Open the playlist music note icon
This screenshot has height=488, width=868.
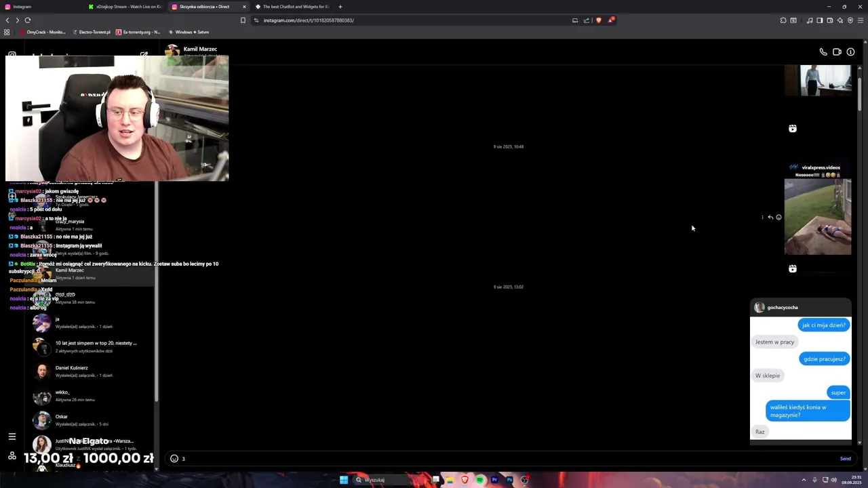tap(810, 20)
